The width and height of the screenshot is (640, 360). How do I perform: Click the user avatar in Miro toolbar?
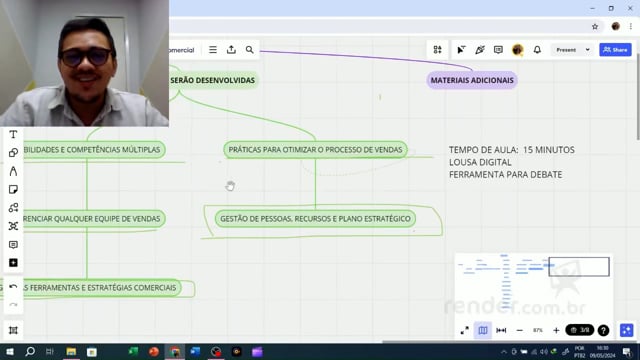click(x=518, y=50)
